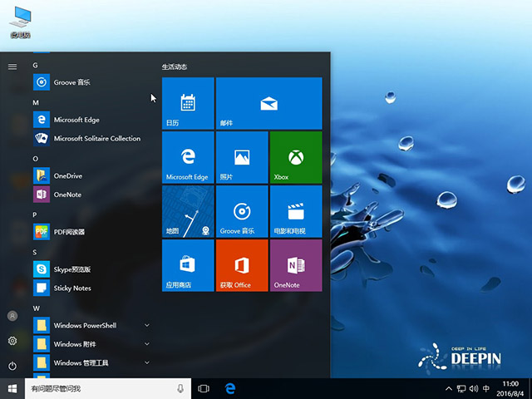
Task: Open Task View on the taskbar
Action: click(204, 388)
